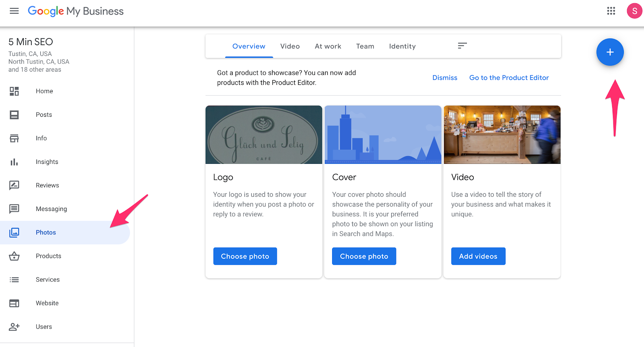644x347 pixels.
Task: Click the 'Tustin, CA, USA' address line
Action: point(30,54)
